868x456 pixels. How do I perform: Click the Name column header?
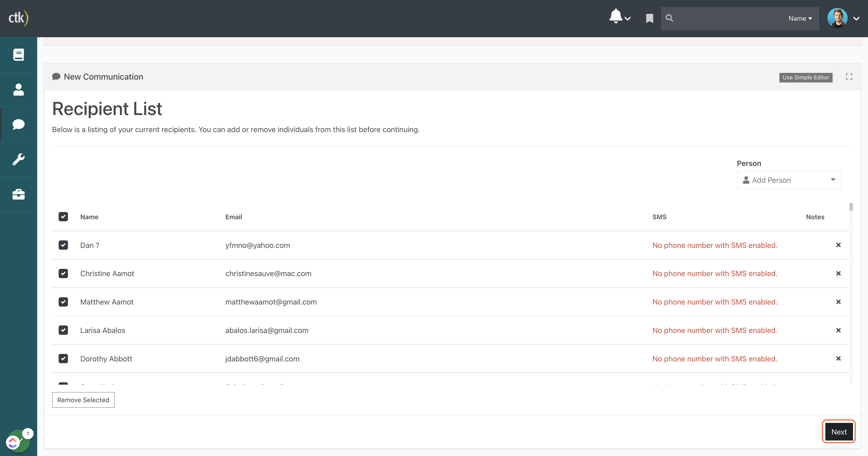(89, 217)
